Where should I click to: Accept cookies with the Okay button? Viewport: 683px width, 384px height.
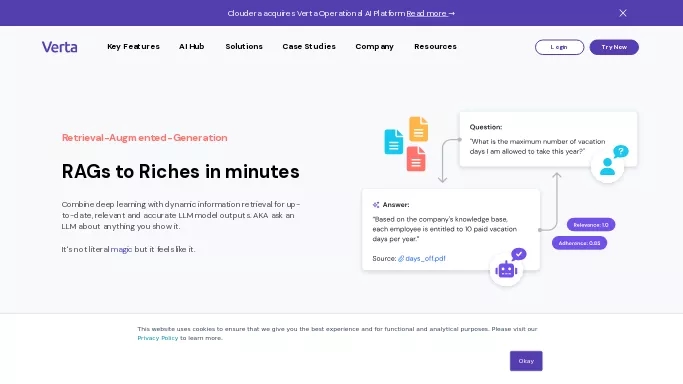tap(526, 361)
